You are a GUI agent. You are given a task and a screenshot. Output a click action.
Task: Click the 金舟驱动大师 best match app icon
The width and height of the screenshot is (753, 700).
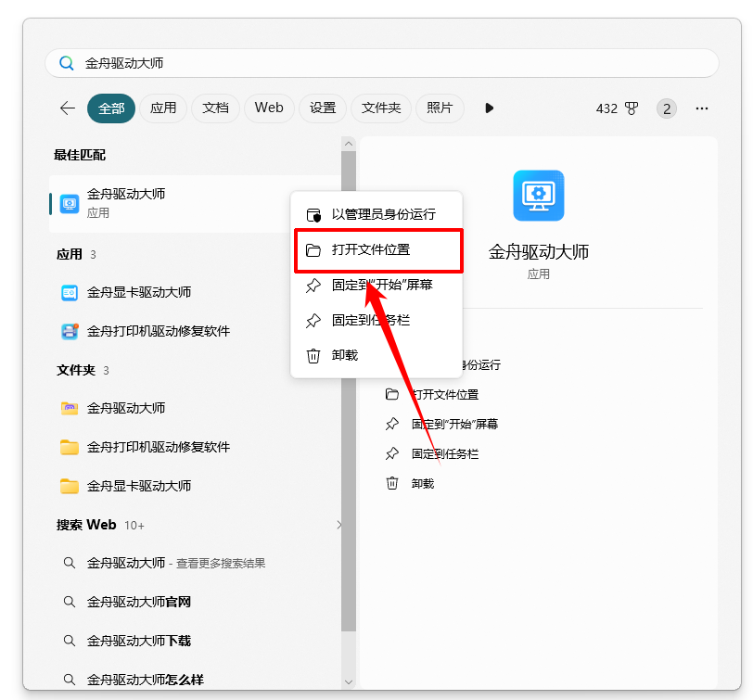coord(70,204)
